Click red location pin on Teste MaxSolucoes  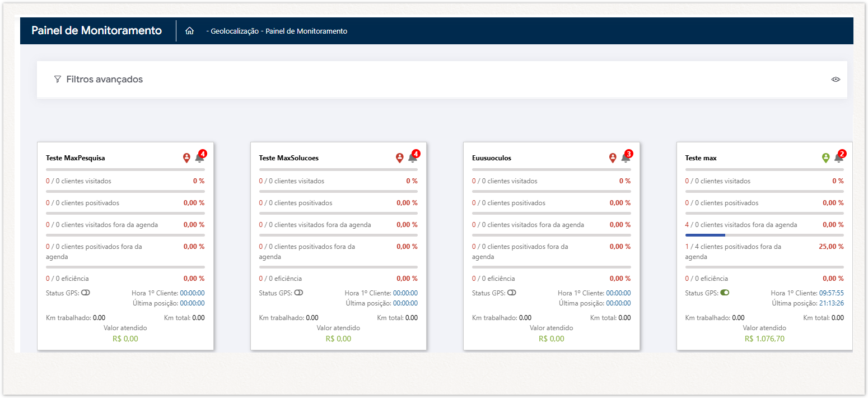pos(399,159)
